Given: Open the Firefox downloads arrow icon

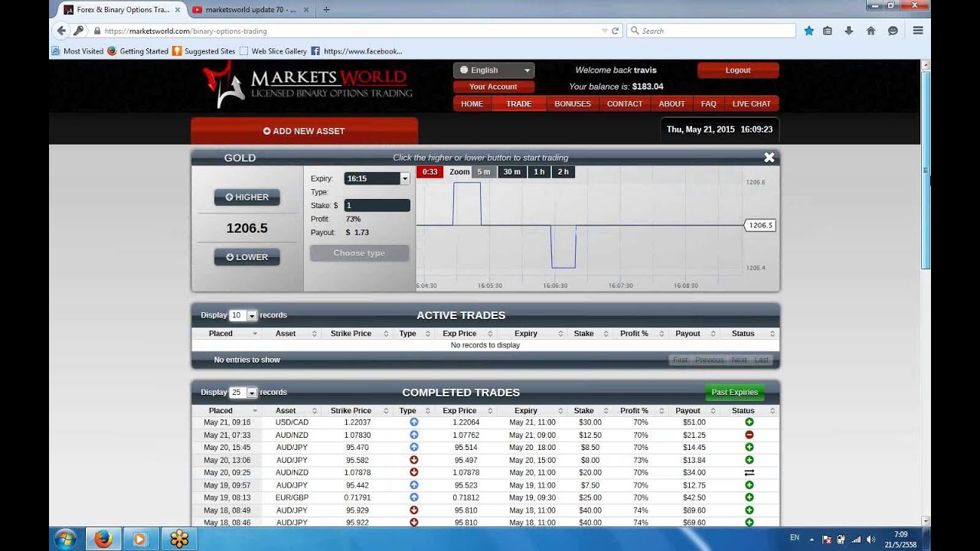Looking at the screenshot, I should coord(848,31).
